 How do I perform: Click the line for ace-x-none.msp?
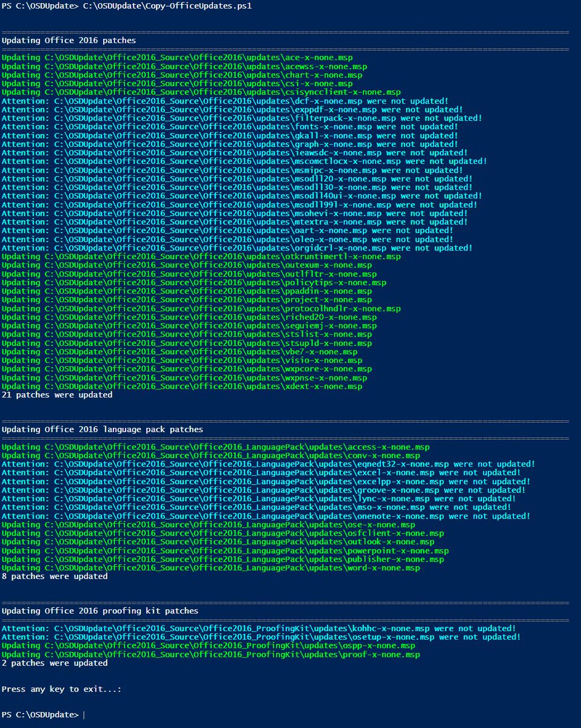[177, 58]
